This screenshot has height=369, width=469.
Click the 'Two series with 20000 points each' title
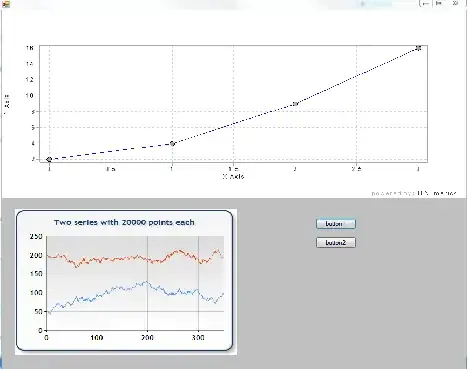pos(124,222)
